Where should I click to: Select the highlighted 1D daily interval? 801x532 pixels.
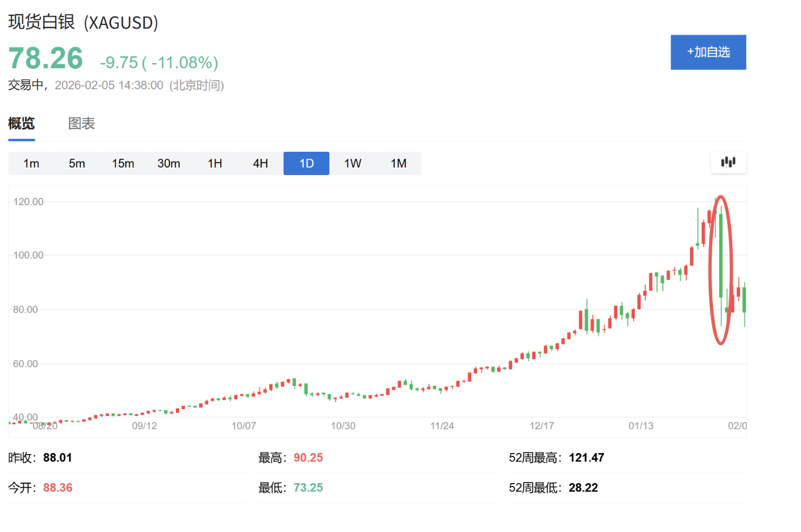307,164
